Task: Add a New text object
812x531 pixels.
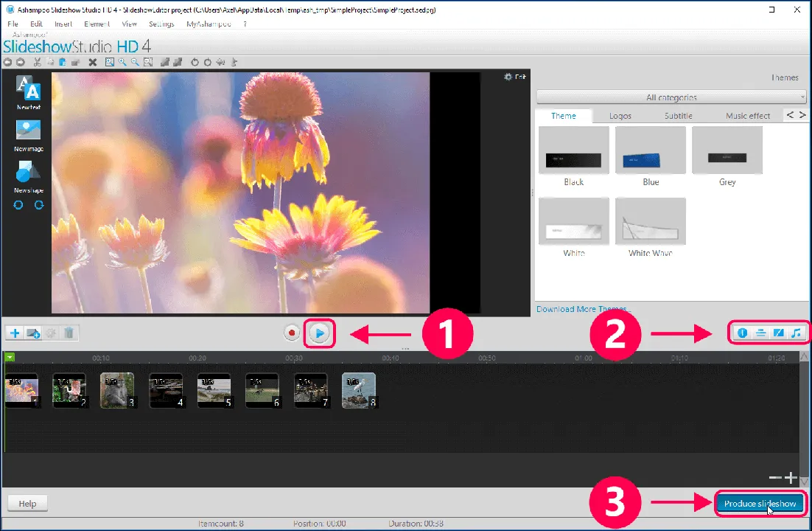Action: tap(28, 92)
